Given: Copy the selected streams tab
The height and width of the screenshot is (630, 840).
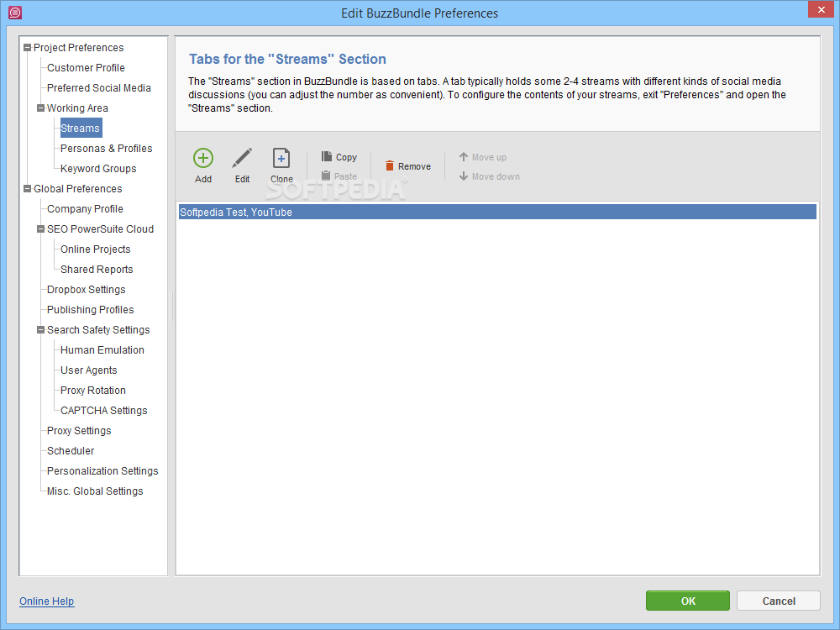Looking at the screenshot, I should [339, 156].
